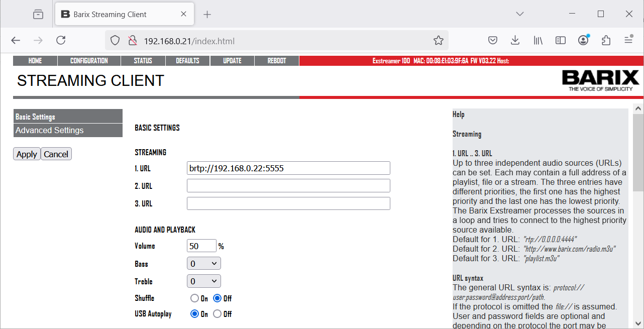
Task: Click the back arrow navigation icon
Action: tap(16, 41)
